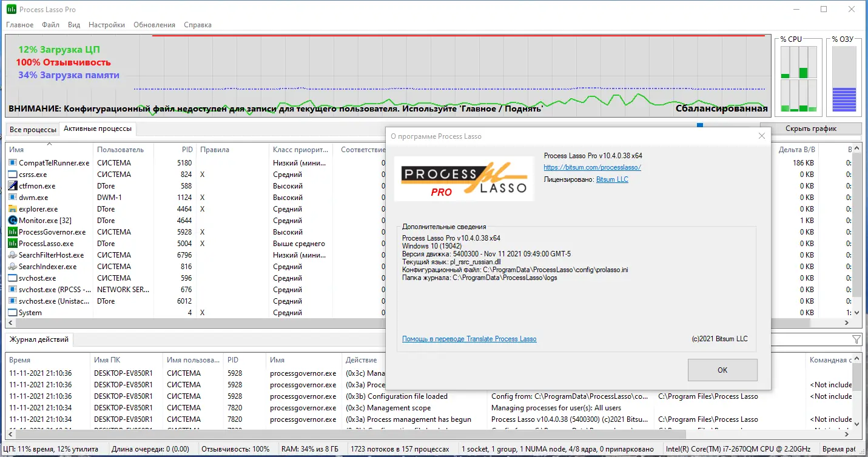Click the % ОЗУ memory usage meter
The width and height of the screenshot is (868, 457).
tap(844, 79)
